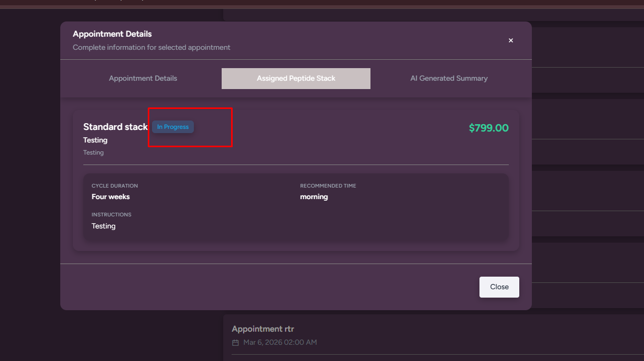This screenshot has height=361, width=644.
Task: Click the morning recommended time value
Action: tap(314, 197)
